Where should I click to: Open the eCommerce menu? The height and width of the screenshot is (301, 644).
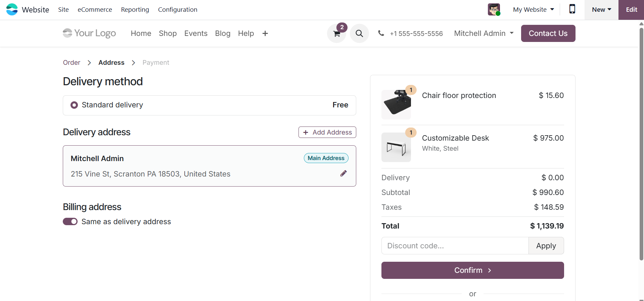pyautogui.click(x=95, y=10)
